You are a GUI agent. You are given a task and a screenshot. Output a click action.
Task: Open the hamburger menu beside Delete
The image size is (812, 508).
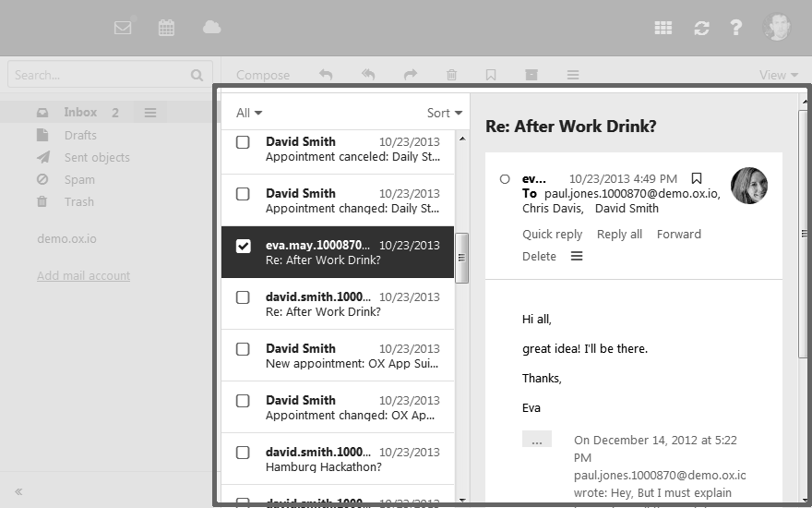coord(577,256)
